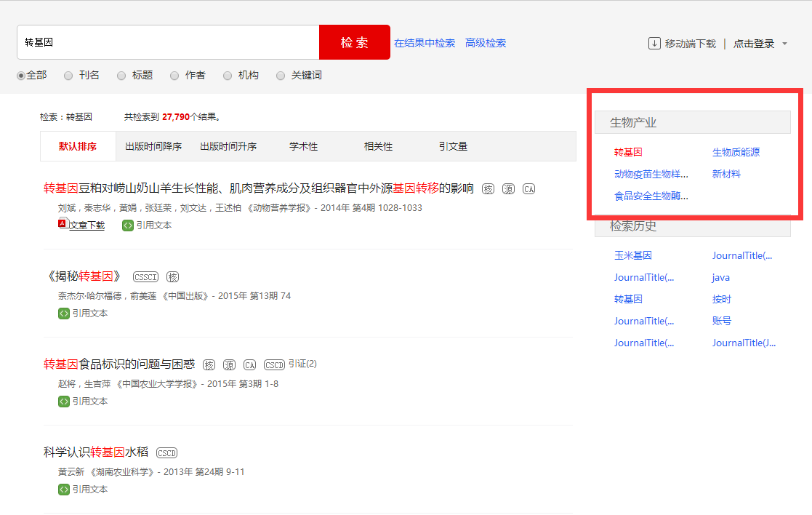Click the search input field containing 转基因
This screenshot has width=812, height=515.
tap(167, 42)
